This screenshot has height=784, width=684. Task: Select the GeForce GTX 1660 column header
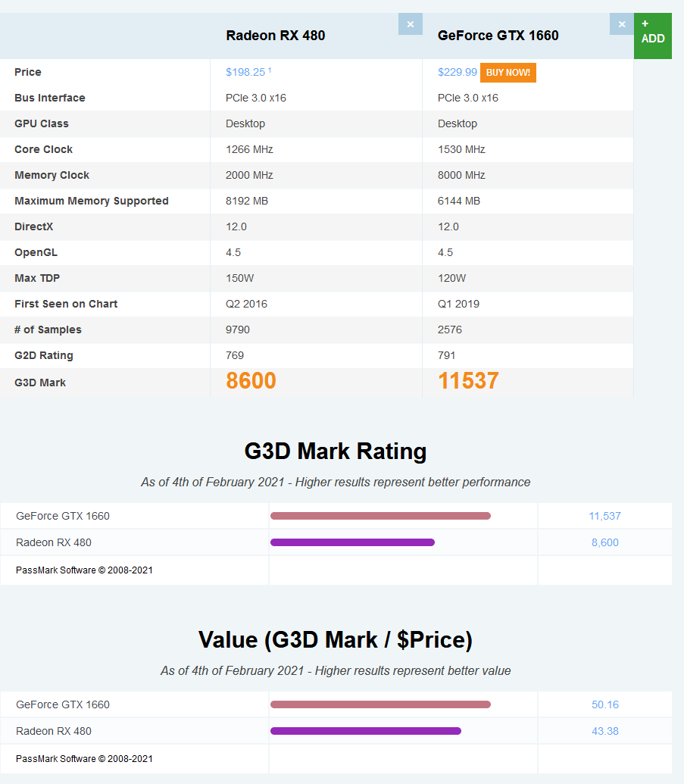[498, 36]
